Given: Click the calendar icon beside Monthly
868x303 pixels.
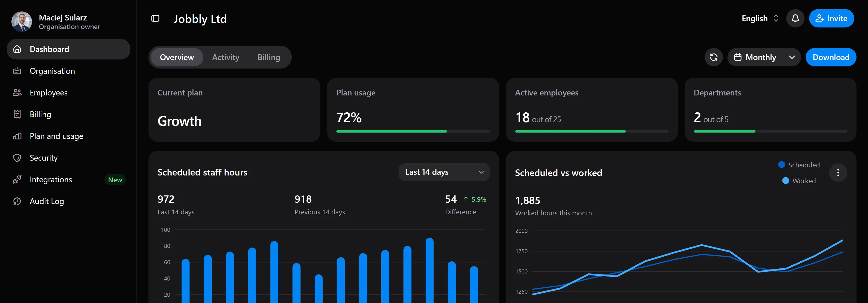Looking at the screenshot, I should pyautogui.click(x=738, y=57).
